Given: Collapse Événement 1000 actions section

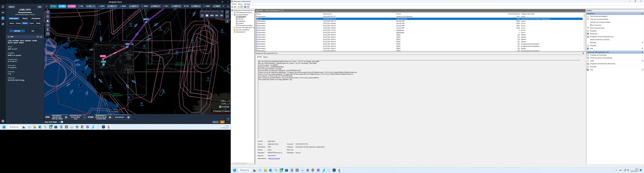Looking at the screenshot, I should click(x=642, y=52).
